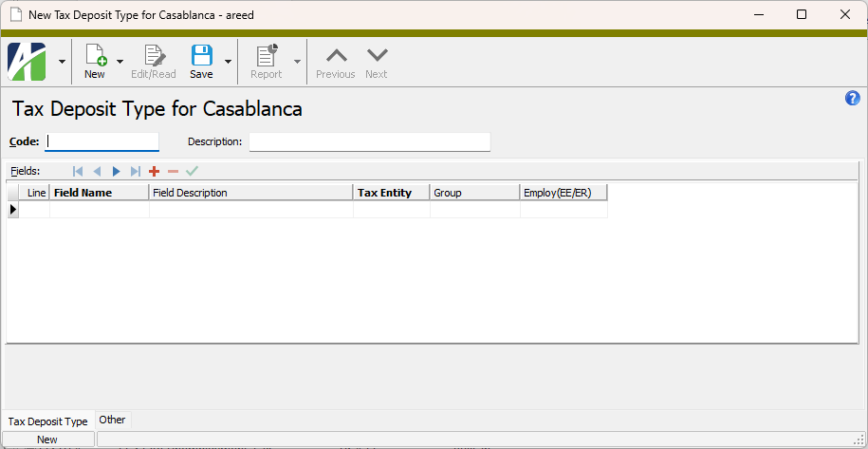
Task: Select the Tax Deposit Type tab
Action: (47, 421)
